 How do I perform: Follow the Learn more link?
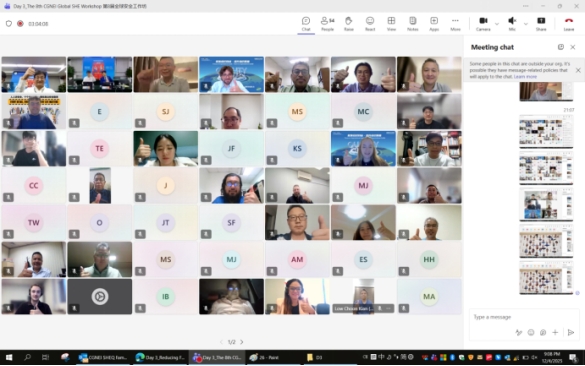pyautogui.click(x=525, y=76)
